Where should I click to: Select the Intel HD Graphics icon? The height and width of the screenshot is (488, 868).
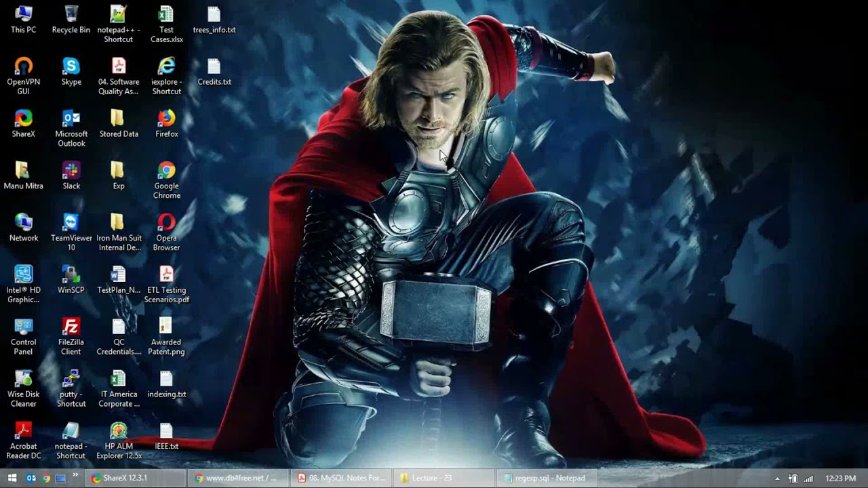click(x=23, y=285)
